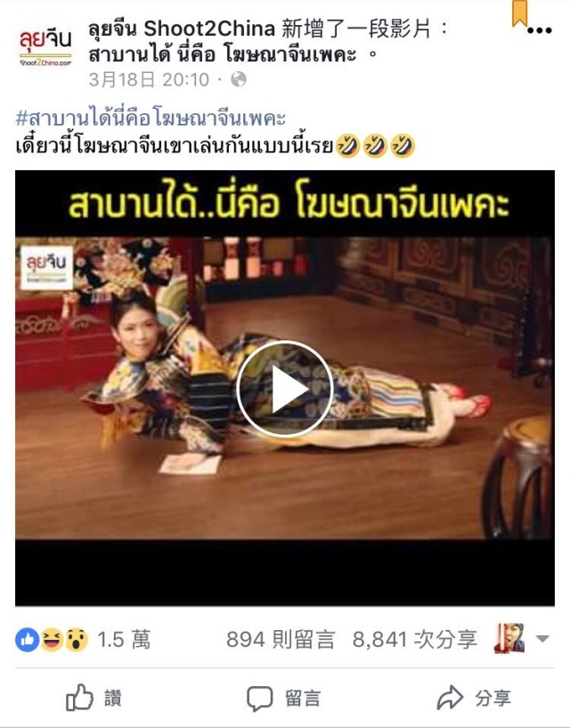Open the 1.5 萬 reactions count
This screenshot has height=728, width=570.
(x=124, y=640)
